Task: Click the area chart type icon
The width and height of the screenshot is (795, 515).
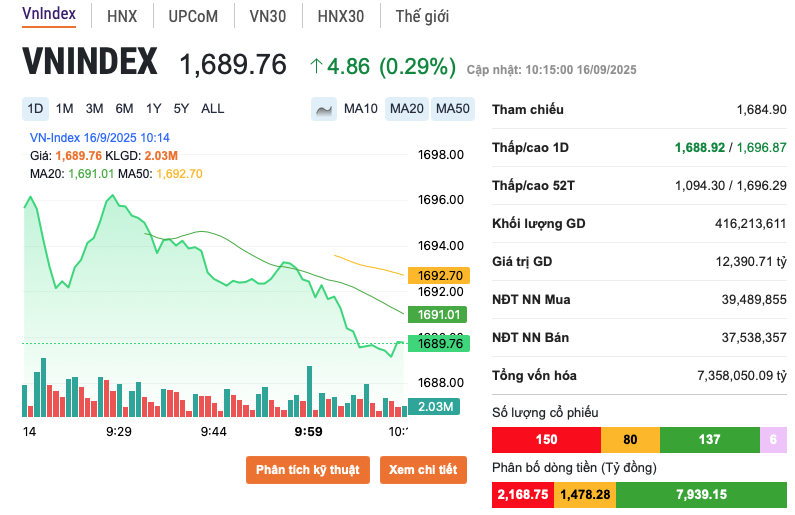Action: [x=324, y=109]
